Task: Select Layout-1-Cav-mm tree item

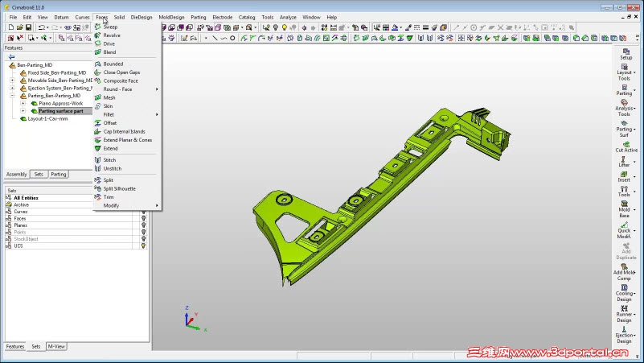Action: point(47,119)
